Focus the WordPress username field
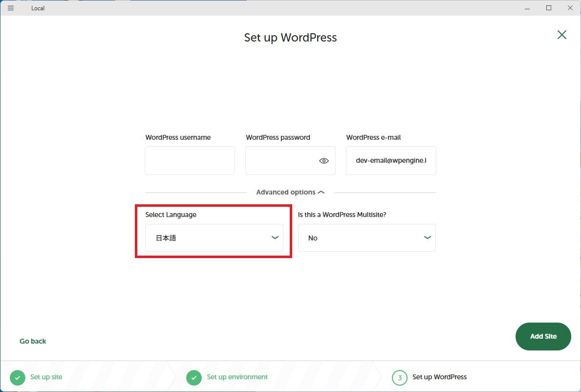The height and width of the screenshot is (392, 581). (190, 161)
